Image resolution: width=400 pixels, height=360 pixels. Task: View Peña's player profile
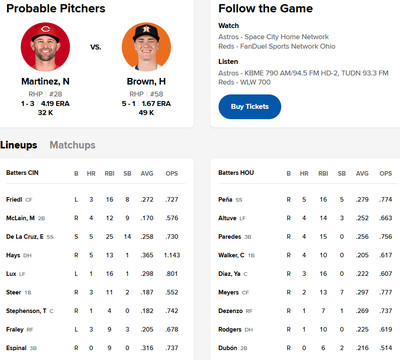(225, 199)
